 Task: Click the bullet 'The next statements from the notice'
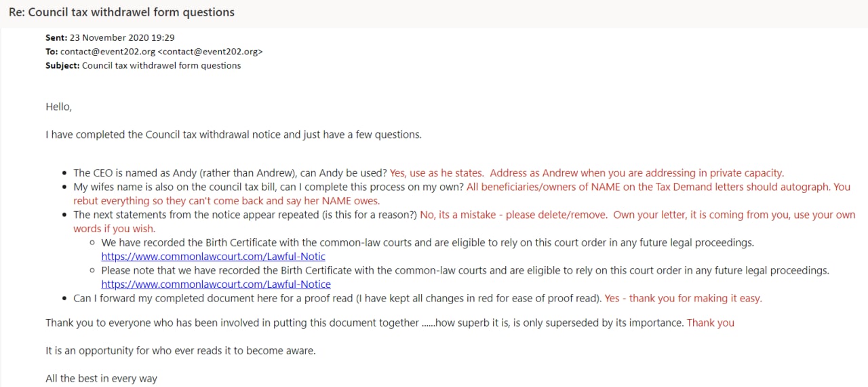point(245,215)
